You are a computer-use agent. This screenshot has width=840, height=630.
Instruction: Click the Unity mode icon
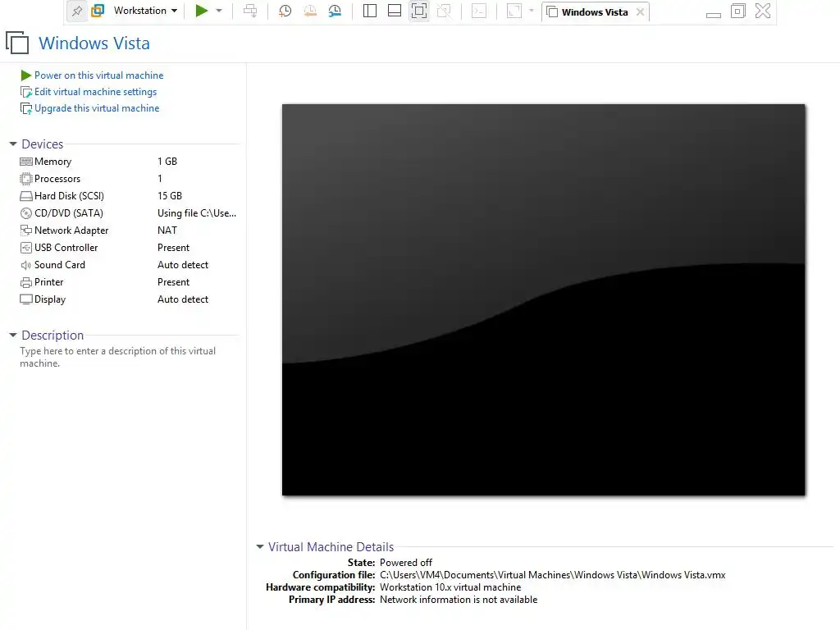click(444, 11)
